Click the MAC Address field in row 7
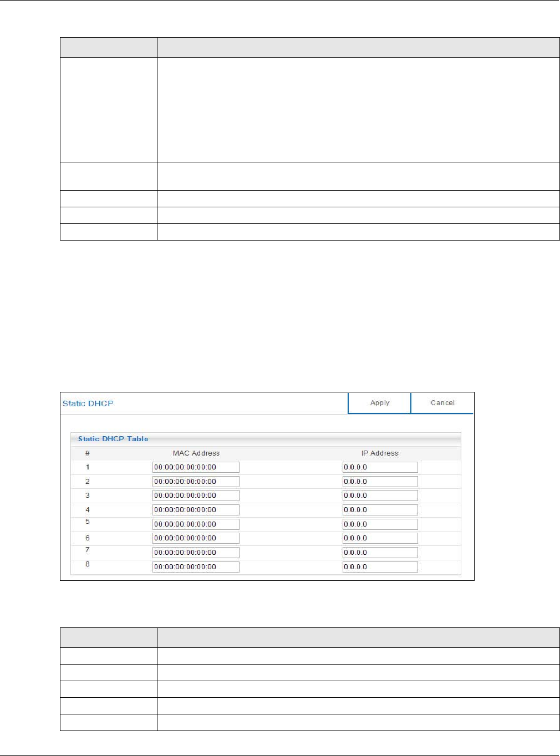This screenshot has width=560, height=756. [x=196, y=553]
